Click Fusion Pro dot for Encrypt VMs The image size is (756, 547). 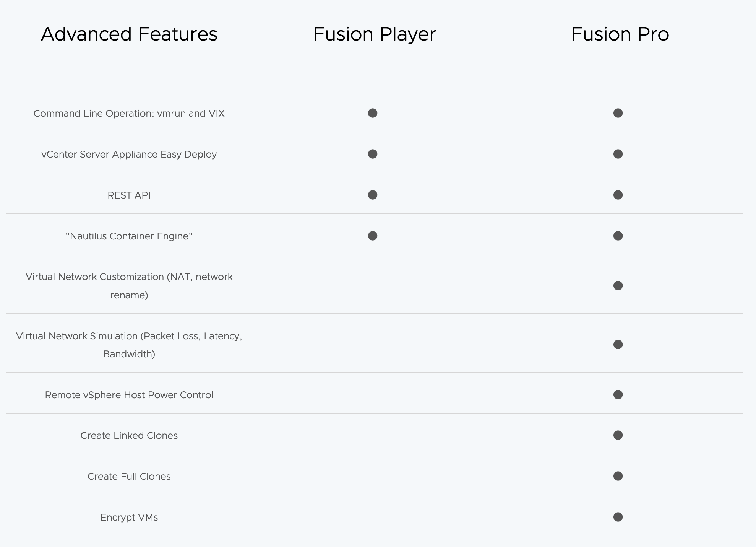coord(618,517)
